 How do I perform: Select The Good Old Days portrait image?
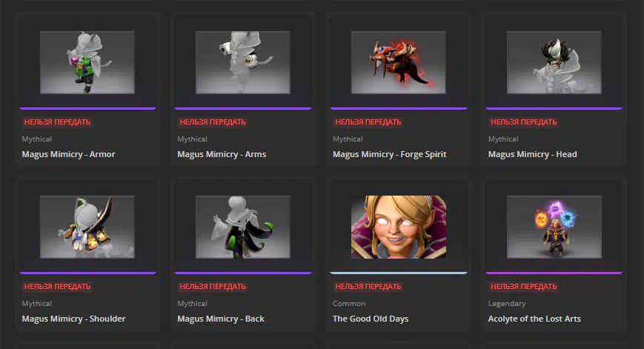399,227
